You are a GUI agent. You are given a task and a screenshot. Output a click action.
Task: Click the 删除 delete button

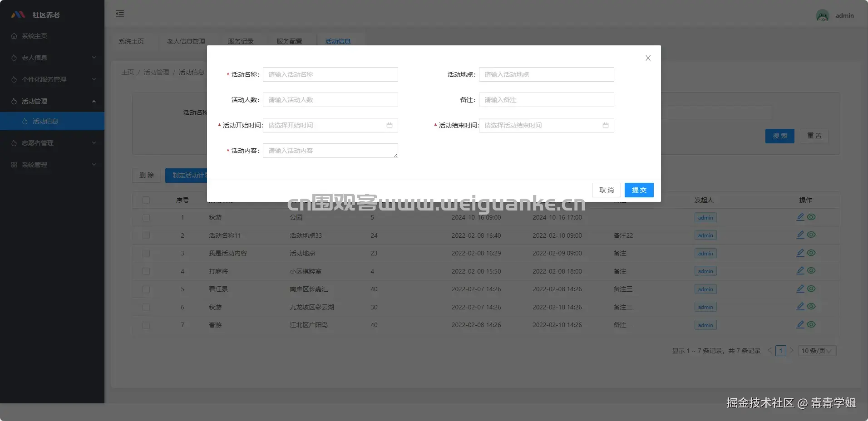(147, 175)
